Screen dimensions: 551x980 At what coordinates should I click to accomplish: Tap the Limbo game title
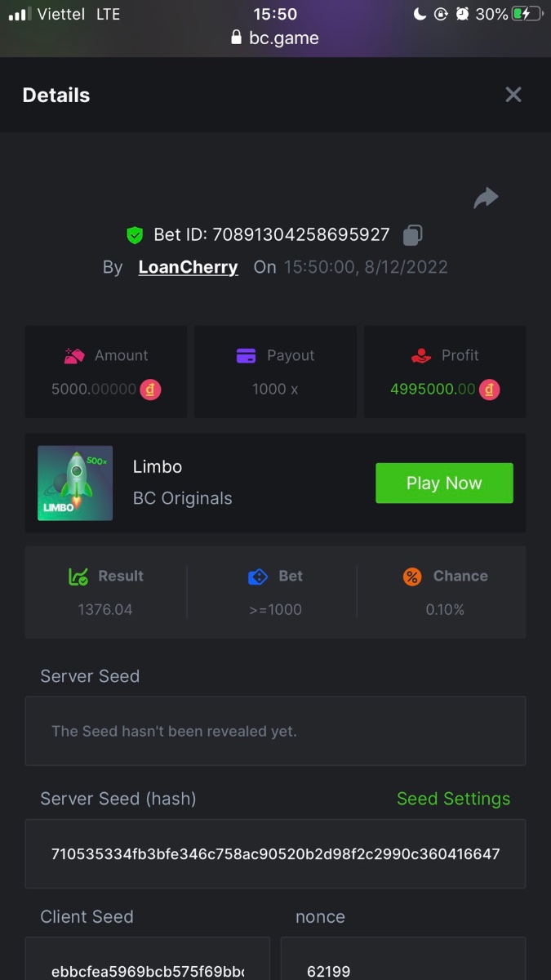pyautogui.click(x=158, y=467)
